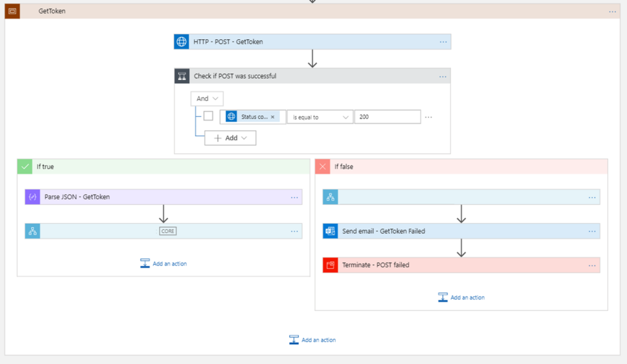Viewport: 627px width, 364px height.
Task: Click the GetToken scope icon in the header
Action: [x=11, y=11]
